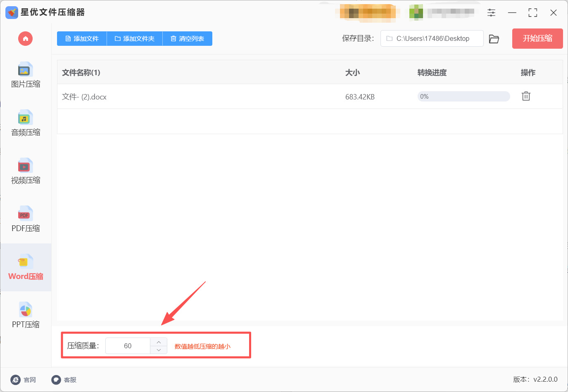Open 客服 customer service chat

64,380
